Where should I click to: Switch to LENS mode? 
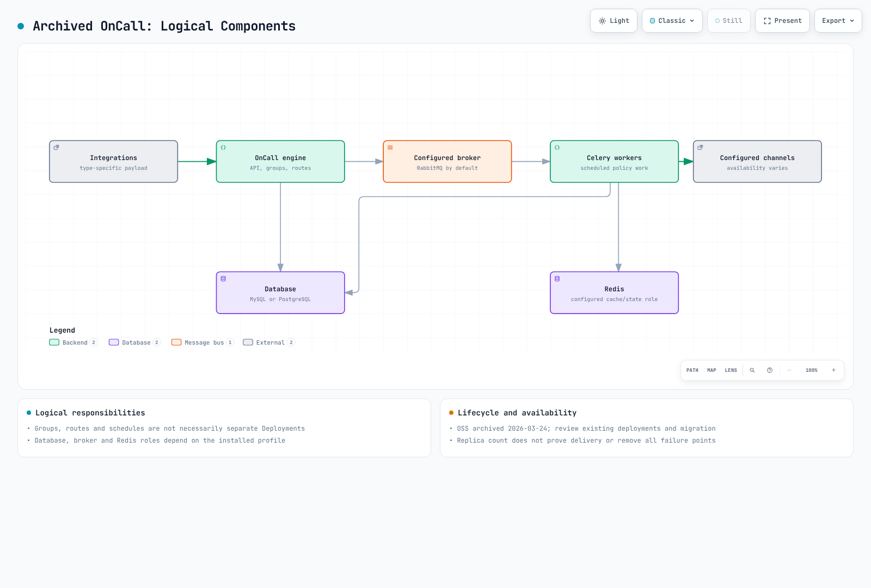pyautogui.click(x=731, y=370)
